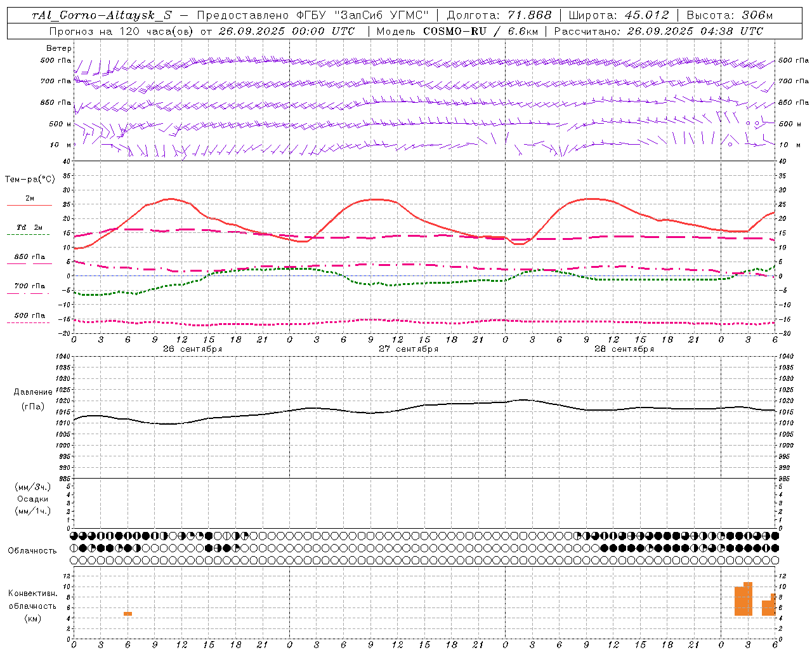Select the Тем-ра(°C) axis label
This screenshot has height=650, width=812.
click(30, 180)
